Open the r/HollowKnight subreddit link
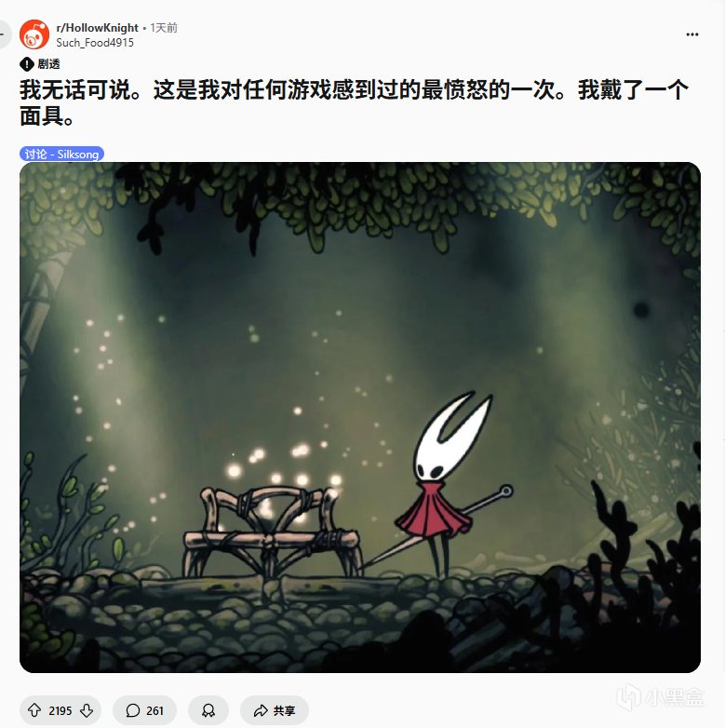725x728 pixels. point(97,28)
